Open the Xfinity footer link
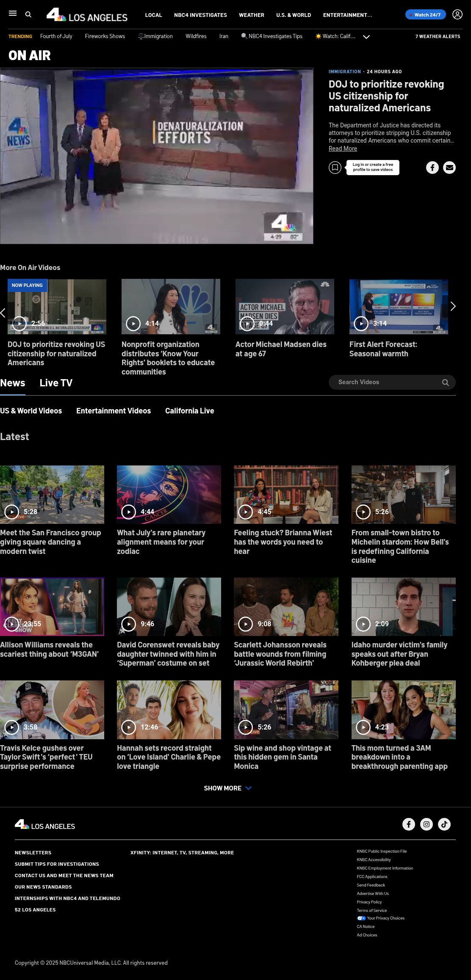The height and width of the screenshot is (980, 471). (182, 853)
